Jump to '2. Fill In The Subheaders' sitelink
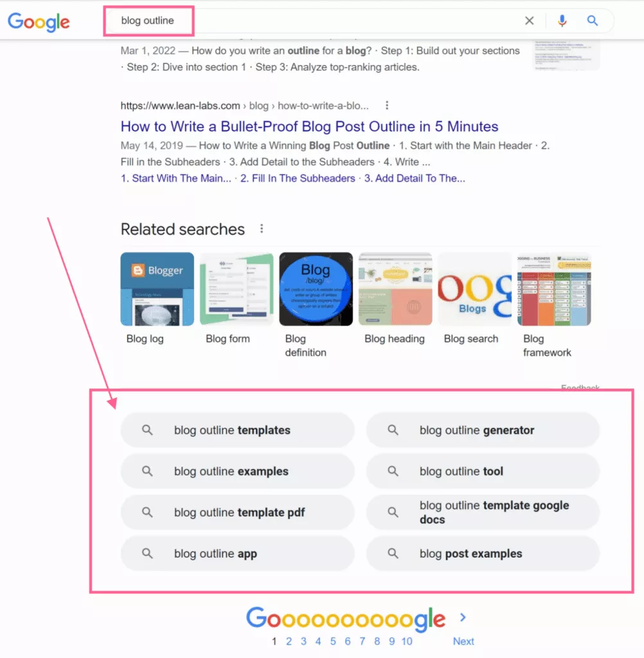The image size is (644, 658). [x=298, y=179]
